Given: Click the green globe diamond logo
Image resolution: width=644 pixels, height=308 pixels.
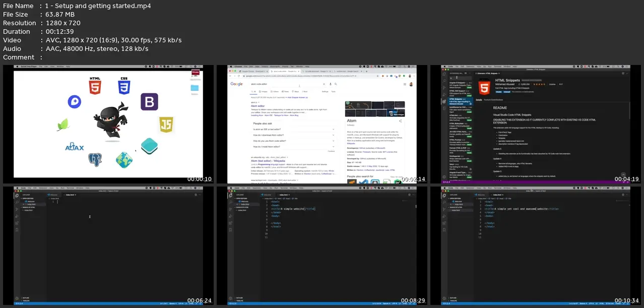Looking at the screenshot, I should click(124, 160).
